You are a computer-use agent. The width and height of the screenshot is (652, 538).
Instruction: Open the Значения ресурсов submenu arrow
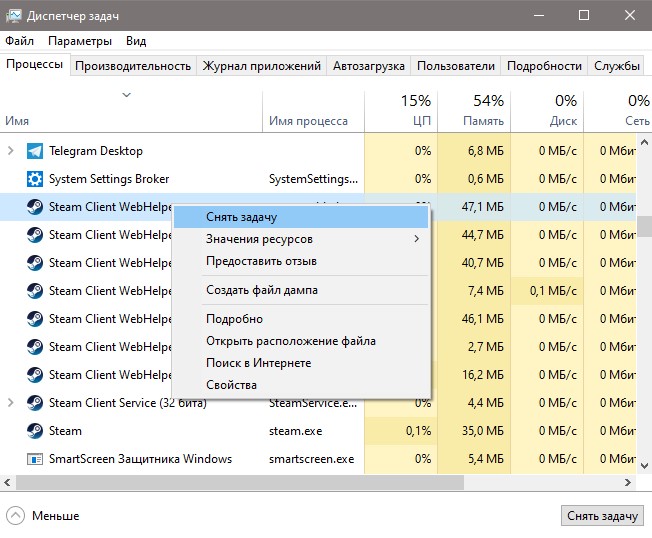tap(416, 239)
